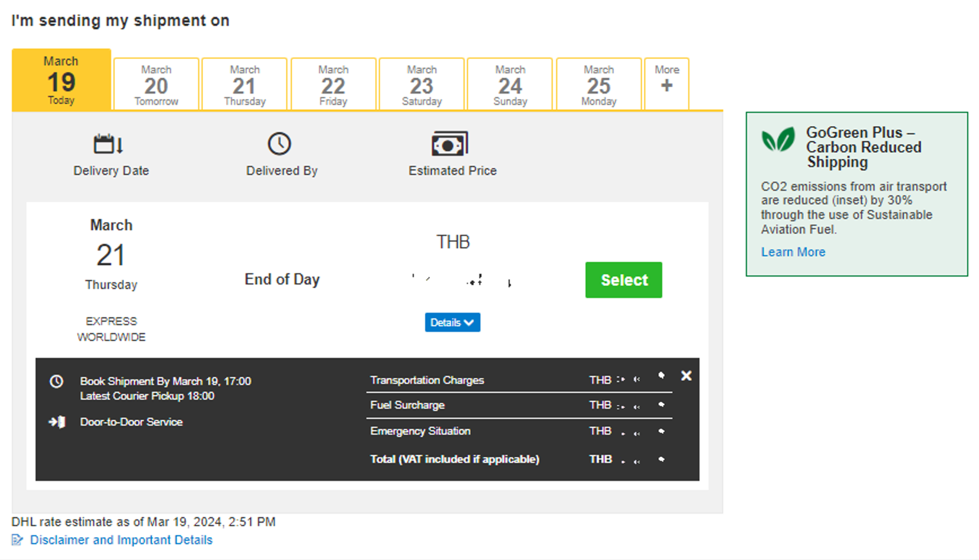Click the document icon beside Disclaimer link

click(x=18, y=539)
